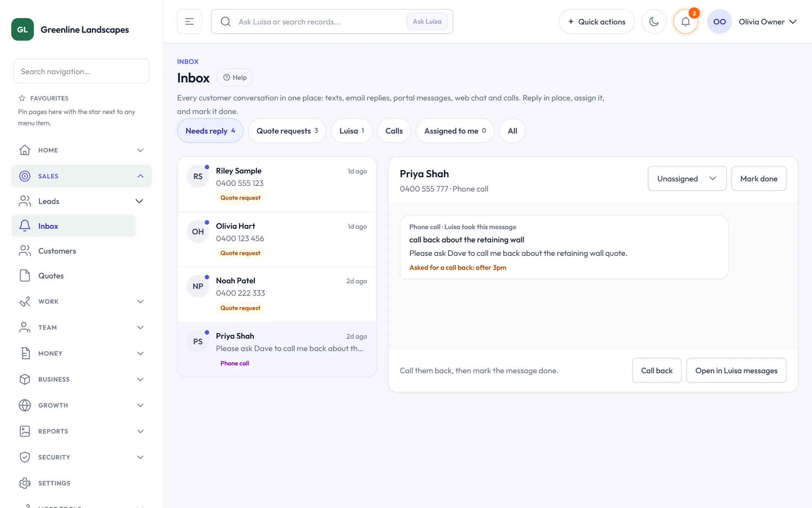The height and width of the screenshot is (508, 812).
Task: Click the Money receipt icon
Action: click(x=25, y=353)
